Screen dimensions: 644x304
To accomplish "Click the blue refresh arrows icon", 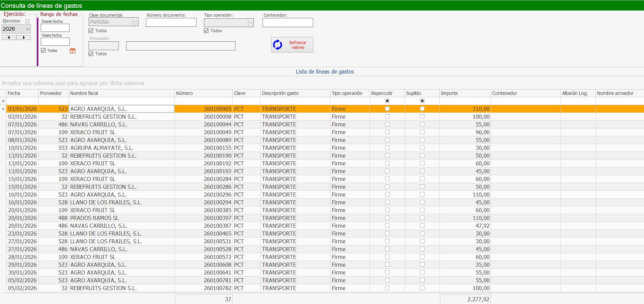I will tap(278, 45).
